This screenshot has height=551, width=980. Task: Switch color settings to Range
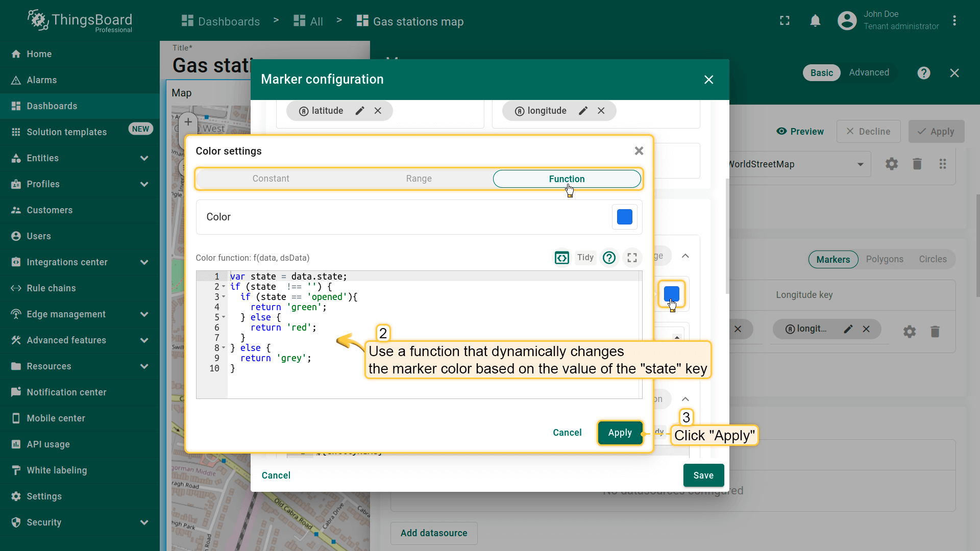pos(419,179)
